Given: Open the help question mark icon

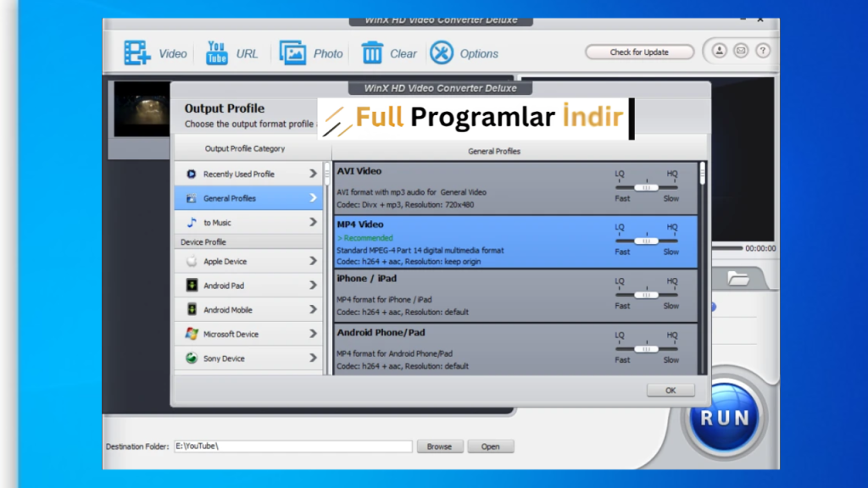Looking at the screenshot, I should tap(762, 51).
